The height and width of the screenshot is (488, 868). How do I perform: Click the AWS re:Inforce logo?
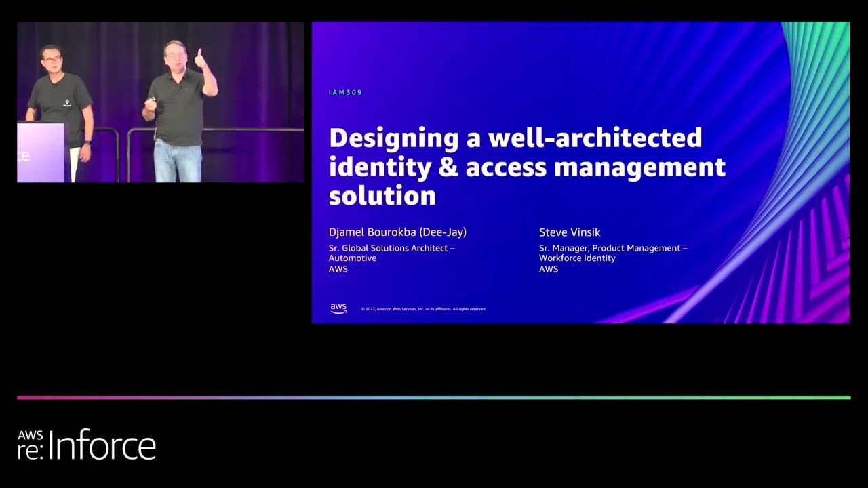click(x=87, y=445)
